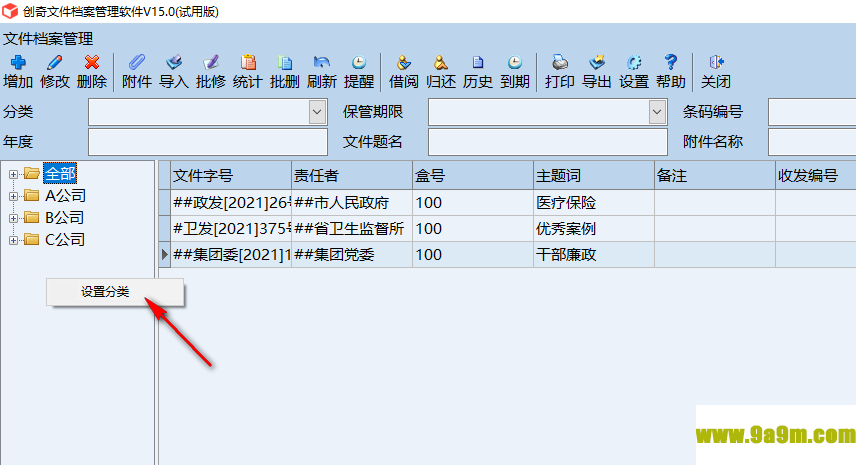Expand the A公司 tree node
This screenshot has height=465, width=856.
pos(13,196)
